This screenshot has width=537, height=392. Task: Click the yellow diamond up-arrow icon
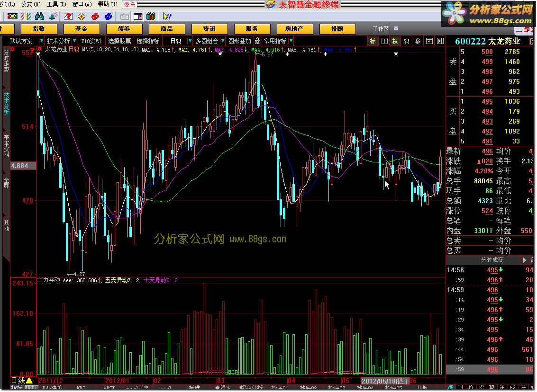[82, 17]
